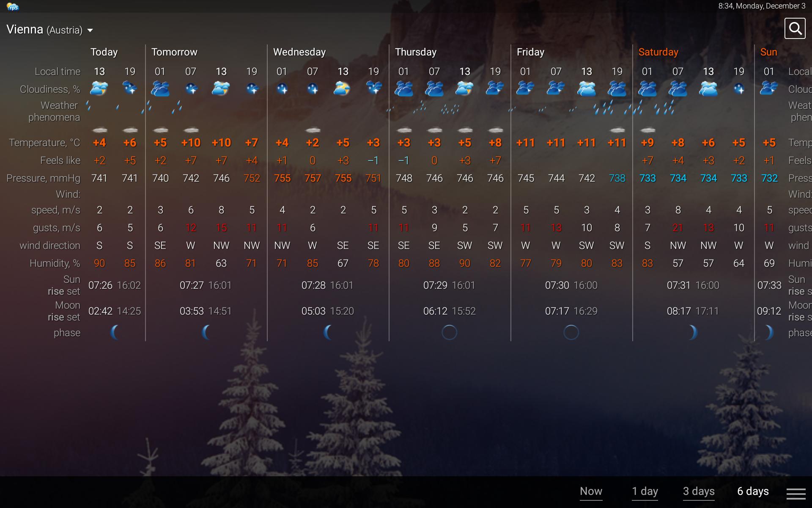This screenshot has height=508, width=812.
Task: Expand the location selector arrow
Action: tap(90, 30)
